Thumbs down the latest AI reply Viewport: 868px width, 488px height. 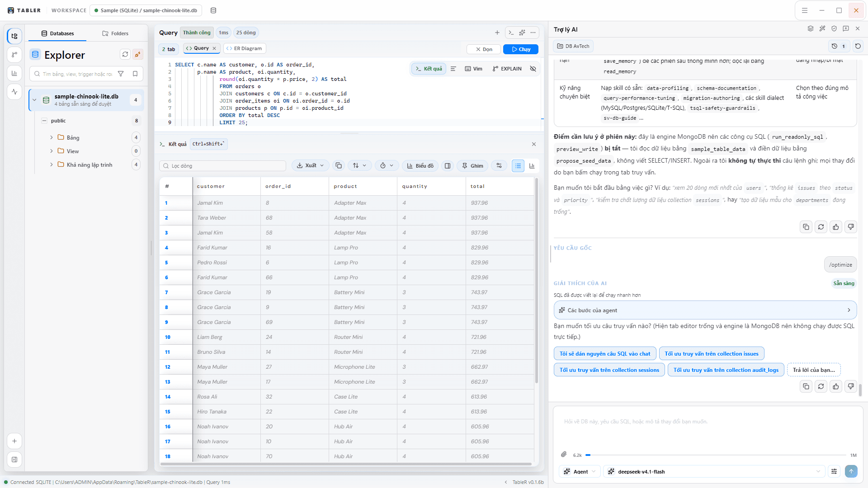[x=851, y=386]
